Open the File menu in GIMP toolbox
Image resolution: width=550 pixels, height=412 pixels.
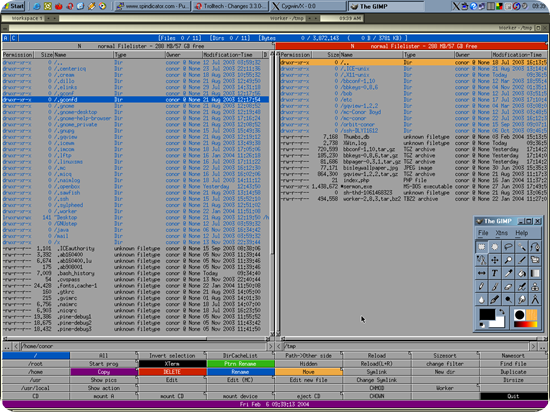(483, 233)
